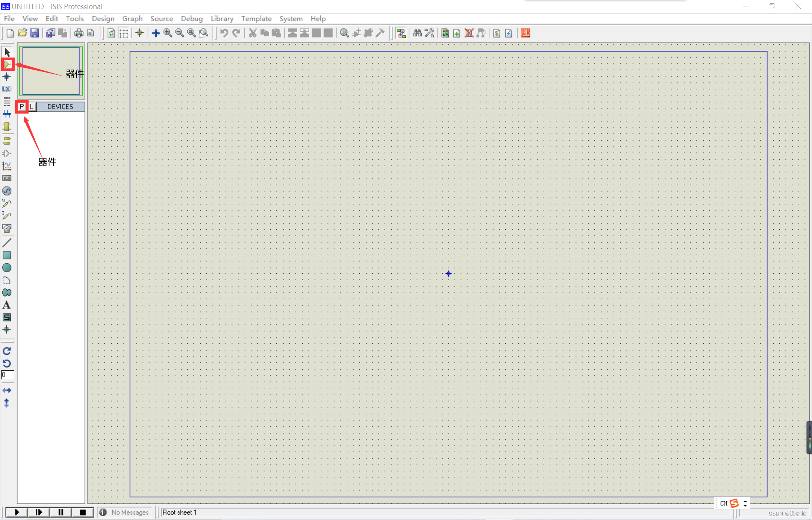Open the Debug menu
Image resolution: width=812 pixels, height=520 pixels.
click(192, 18)
